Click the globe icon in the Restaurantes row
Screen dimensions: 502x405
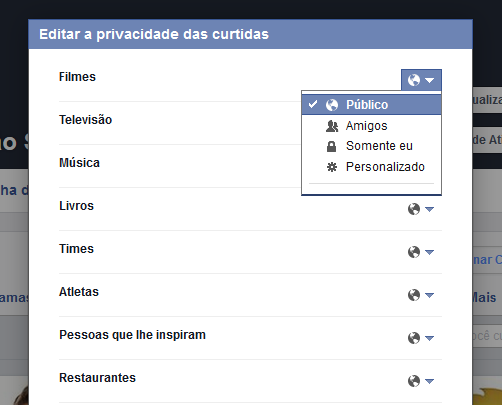tap(414, 381)
